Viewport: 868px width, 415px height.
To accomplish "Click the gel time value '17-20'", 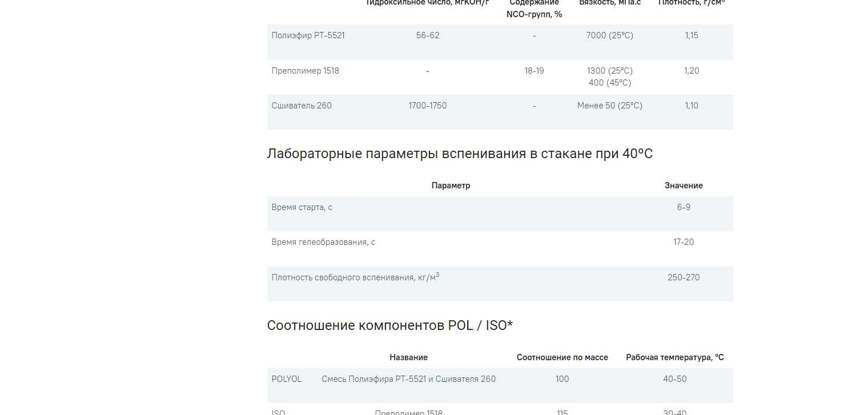I will [684, 242].
